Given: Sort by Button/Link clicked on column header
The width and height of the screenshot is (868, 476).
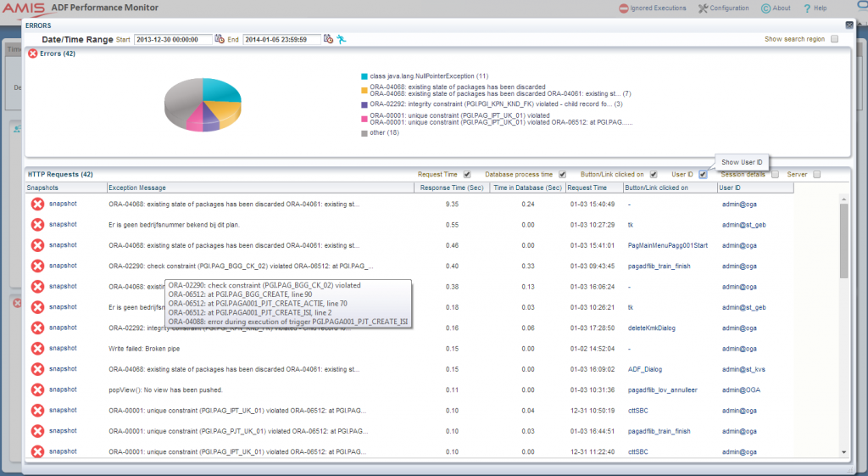Looking at the screenshot, I should tap(670, 188).
